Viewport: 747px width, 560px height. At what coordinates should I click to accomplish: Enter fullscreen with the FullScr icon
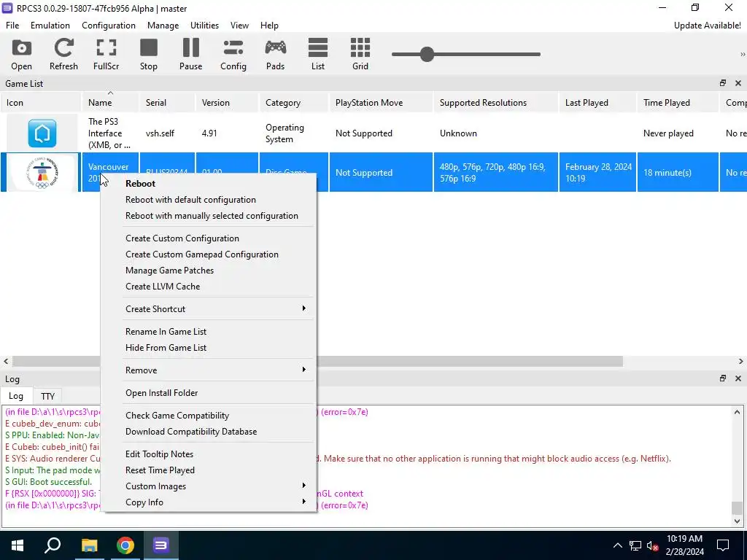106,54
